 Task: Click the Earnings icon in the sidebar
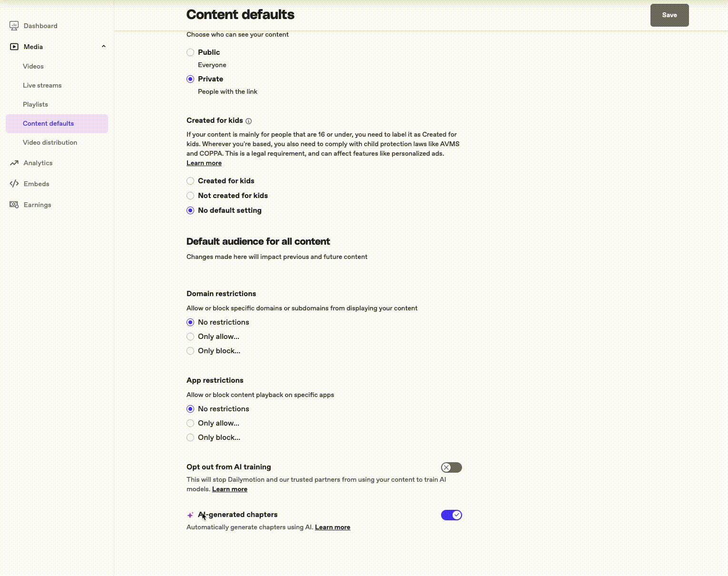coord(14,205)
